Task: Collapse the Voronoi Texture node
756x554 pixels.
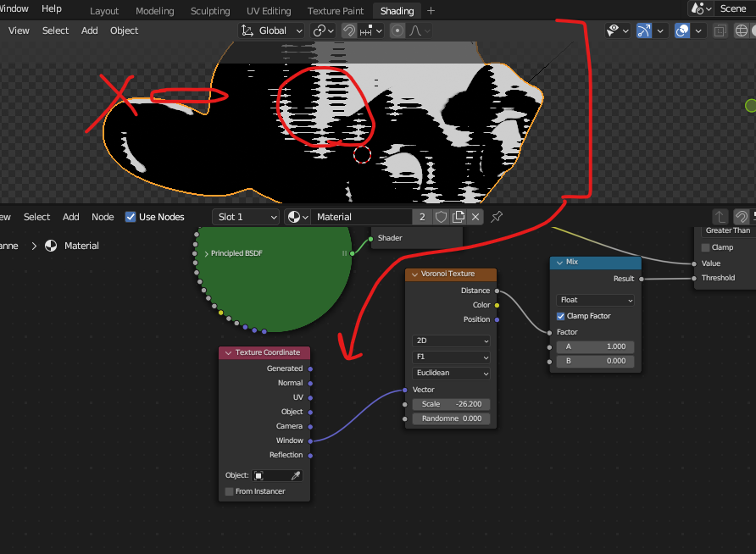Action: [x=414, y=274]
